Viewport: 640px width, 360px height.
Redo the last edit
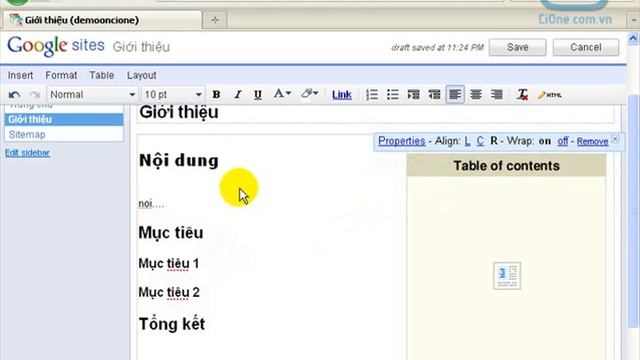tap(35, 95)
